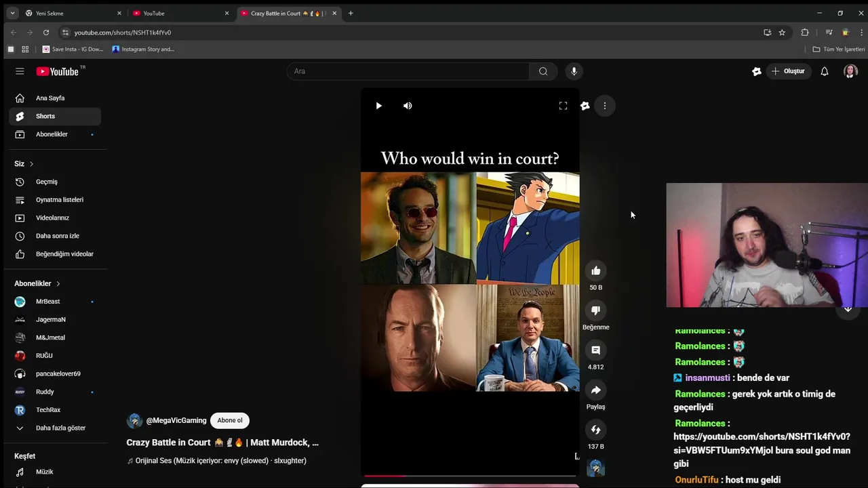This screenshot has height=488, width=868.
Task: Open the install/cast icon in address bar
Action: click(x=767, y=32)
